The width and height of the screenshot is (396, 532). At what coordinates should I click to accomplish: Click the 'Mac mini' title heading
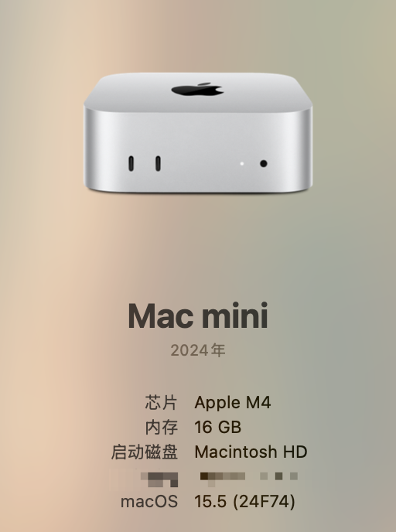198,315
